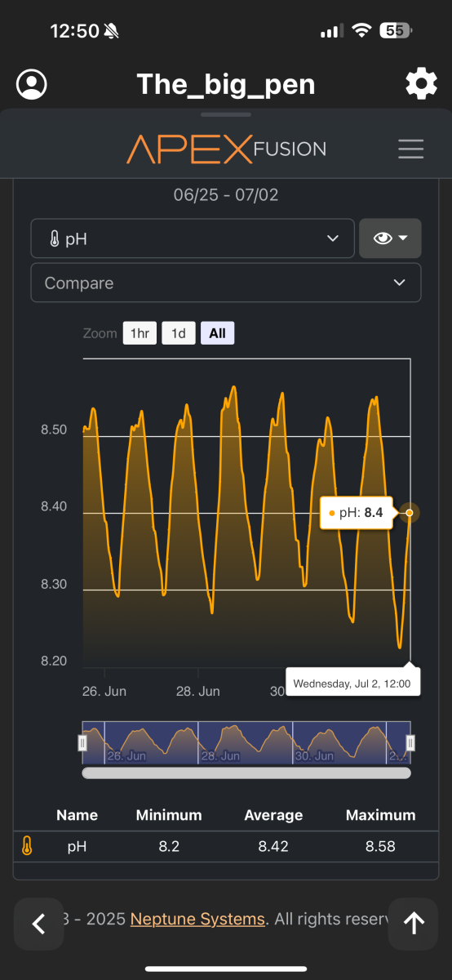The width and height of the screenshot is (452, 980).
Task: Click the left navigator range handle
Action: tap(82, 742)
